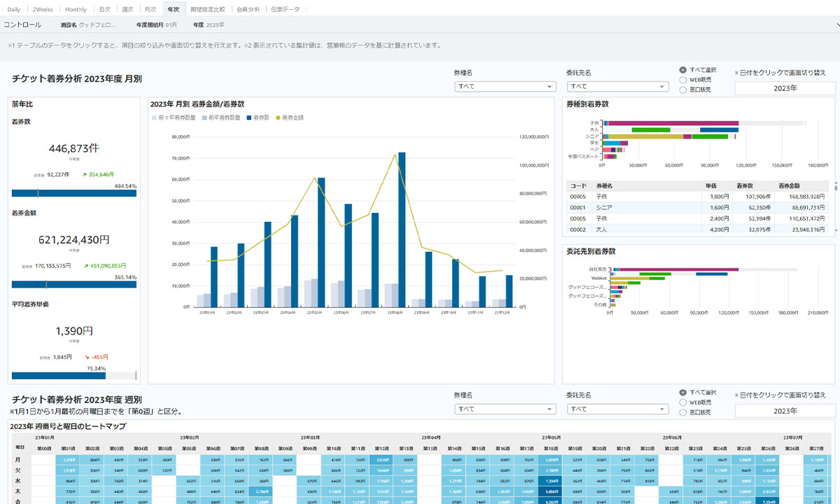Toggle the 着券数 legend swatch

[249, 118]
